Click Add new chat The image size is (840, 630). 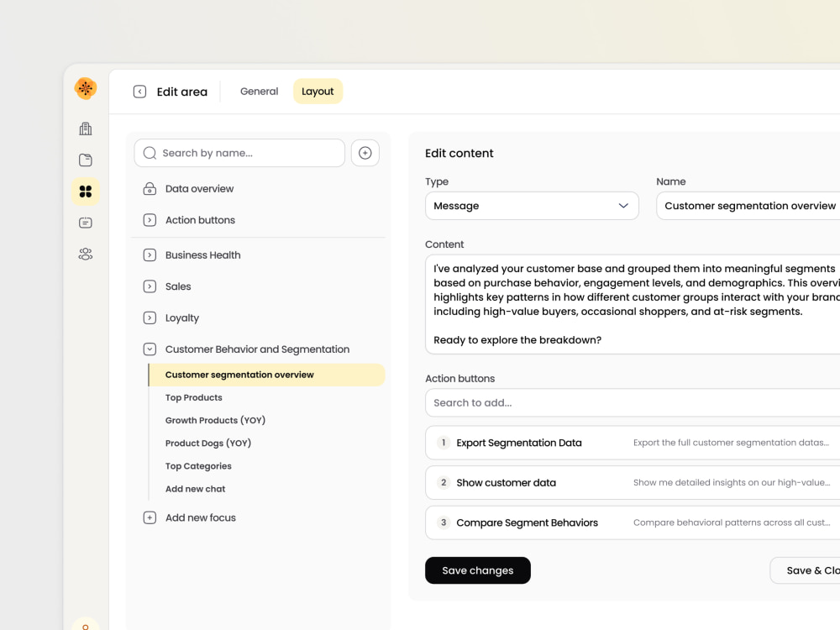[195, 489]
